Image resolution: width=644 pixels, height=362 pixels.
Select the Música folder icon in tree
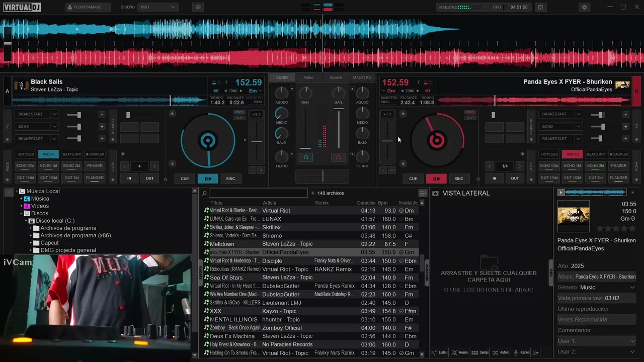click(x=27, y=199)
